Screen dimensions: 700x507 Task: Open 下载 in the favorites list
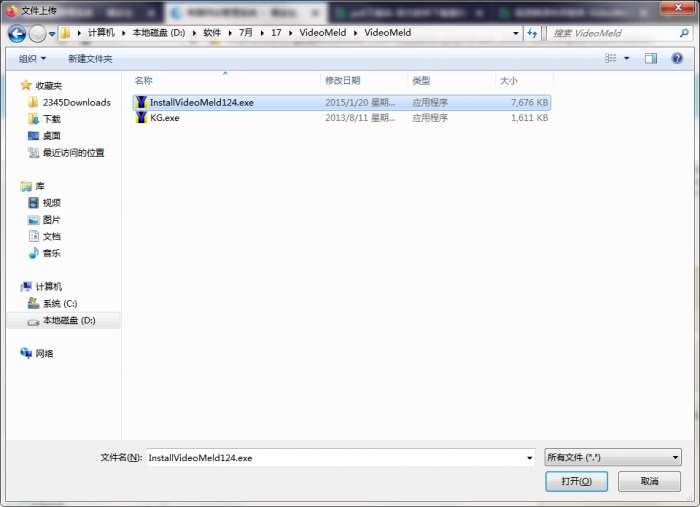(x=52, y=119)
